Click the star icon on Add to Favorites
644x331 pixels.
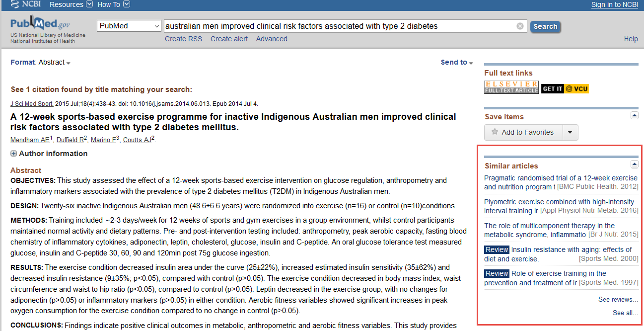(x=494, y=132)
